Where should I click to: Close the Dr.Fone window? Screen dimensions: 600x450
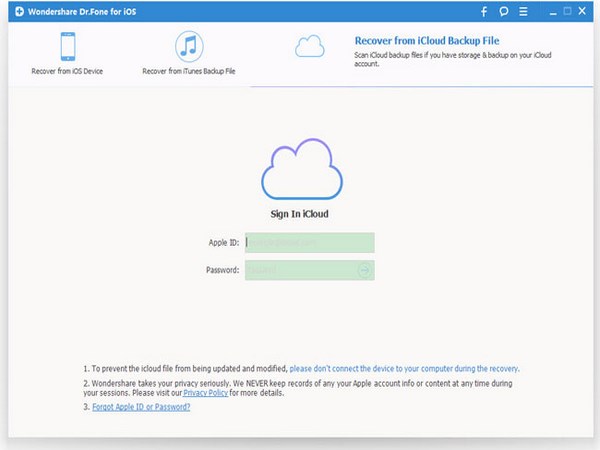[582, 11]
